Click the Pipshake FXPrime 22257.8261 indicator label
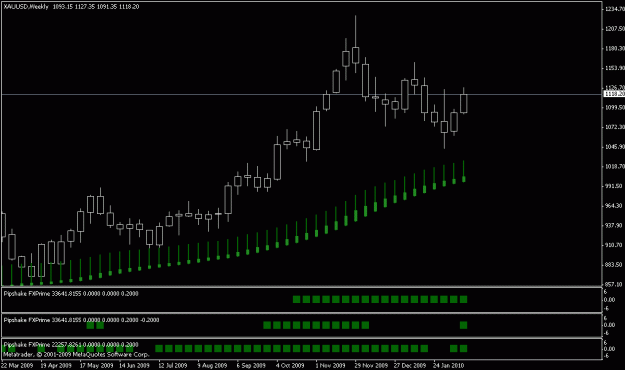Image resolution: width=625 pixels, height=370 pixels. (x=71, y=344)
